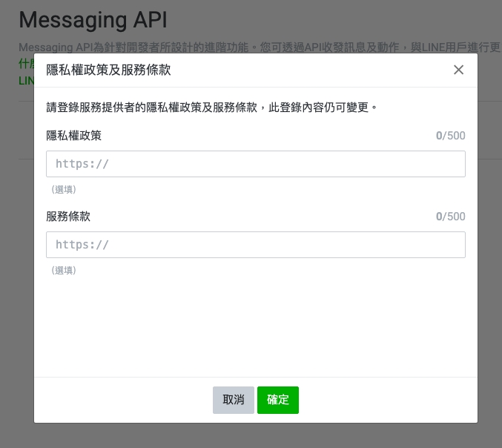
Task: Click the 0/500 counter for 隱私權政策
Action: (450, 136)
